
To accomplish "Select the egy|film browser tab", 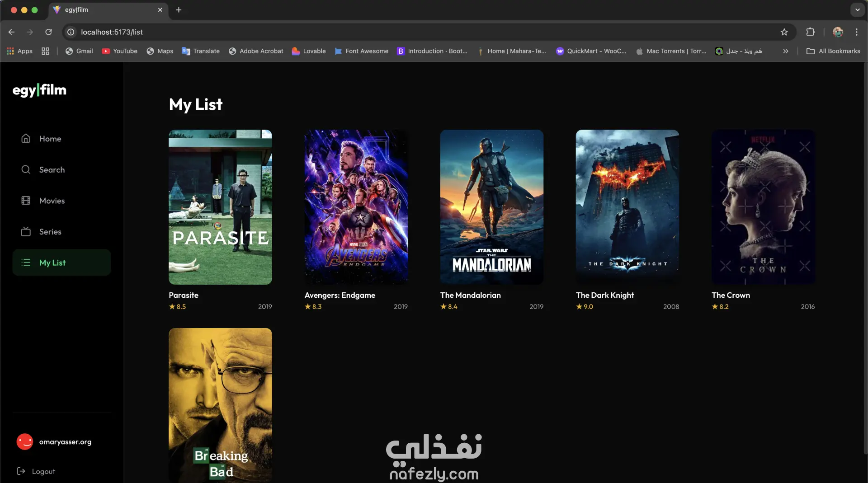I will [108, 10].
